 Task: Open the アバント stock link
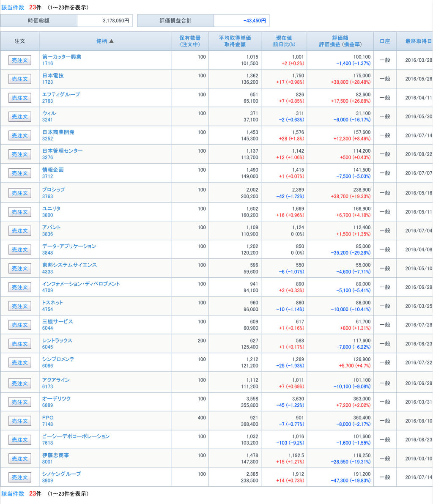click(x=52, y=227)
